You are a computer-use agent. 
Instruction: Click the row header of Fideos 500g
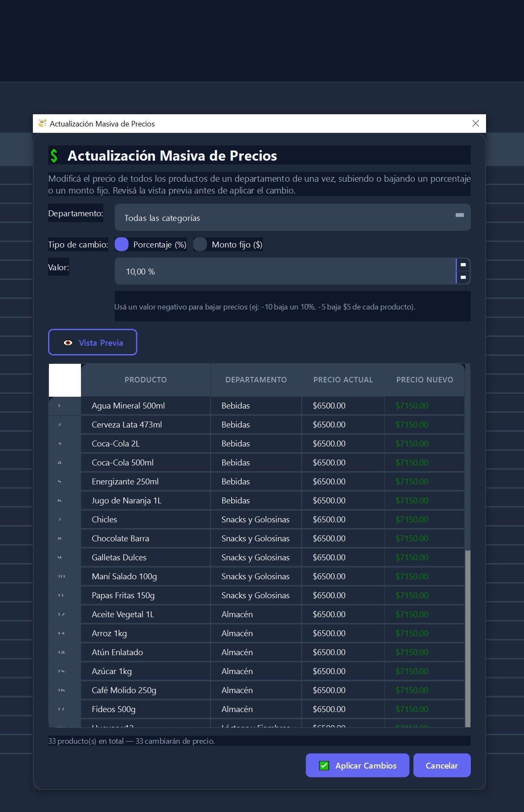[65, 709]
